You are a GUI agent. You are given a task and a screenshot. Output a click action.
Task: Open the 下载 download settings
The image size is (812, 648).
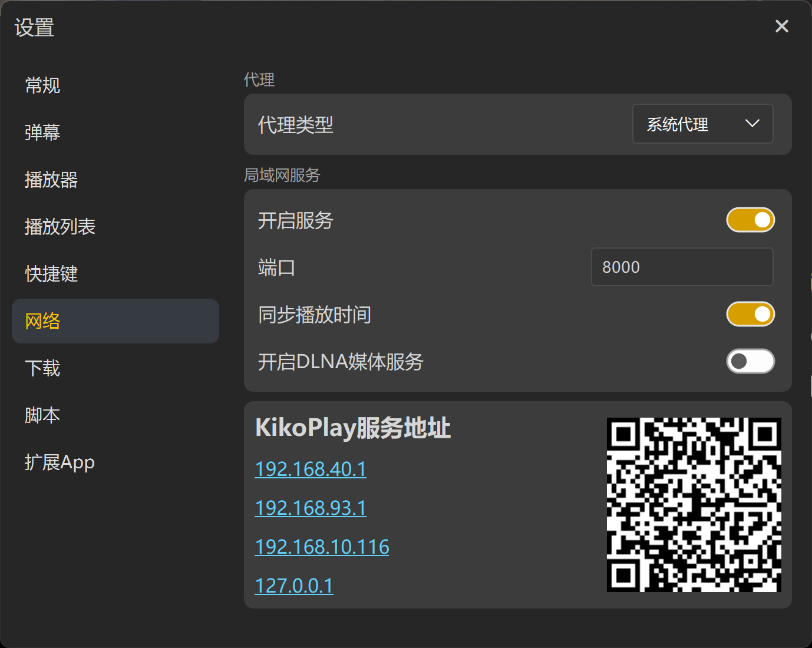pos(115,368)
